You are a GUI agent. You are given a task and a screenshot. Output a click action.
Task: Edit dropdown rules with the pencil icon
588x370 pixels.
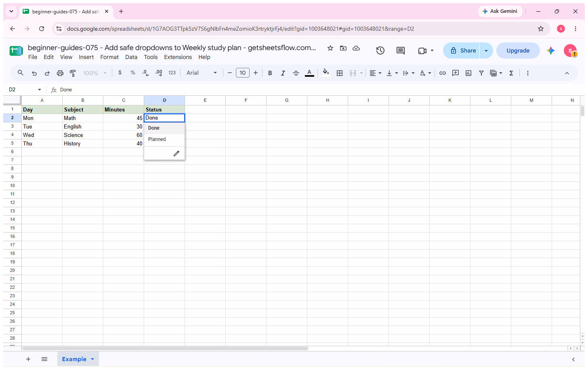point(176,153)
